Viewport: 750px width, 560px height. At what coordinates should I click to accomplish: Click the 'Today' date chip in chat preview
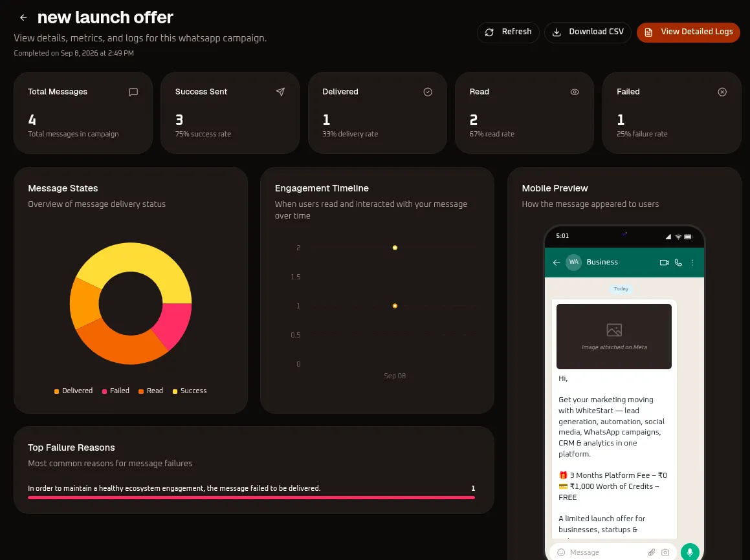pyautogui.click(x=621, y=288)
